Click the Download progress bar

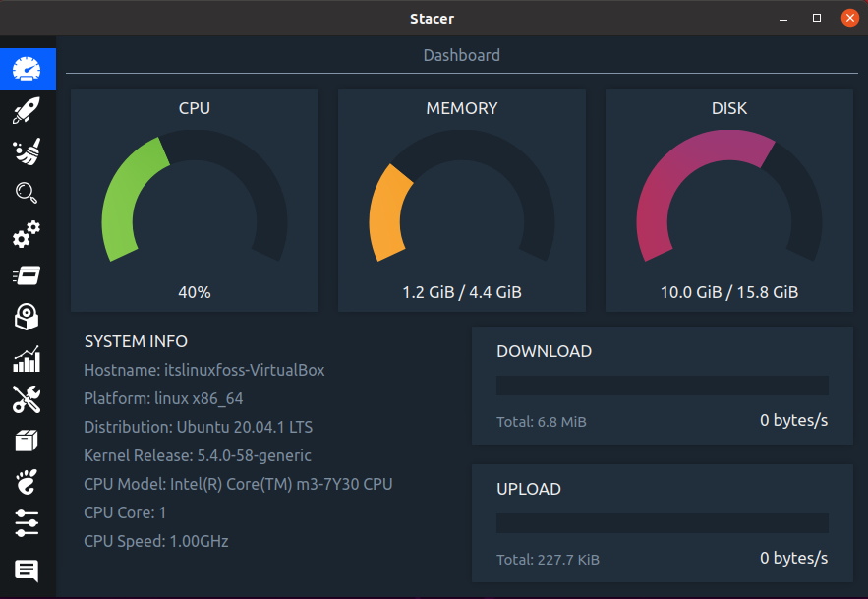coord(663,386)
